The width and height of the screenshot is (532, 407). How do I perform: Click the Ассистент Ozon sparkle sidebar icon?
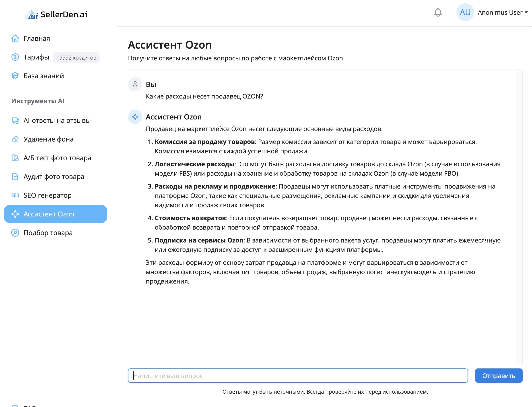click(x=15, y=214)
